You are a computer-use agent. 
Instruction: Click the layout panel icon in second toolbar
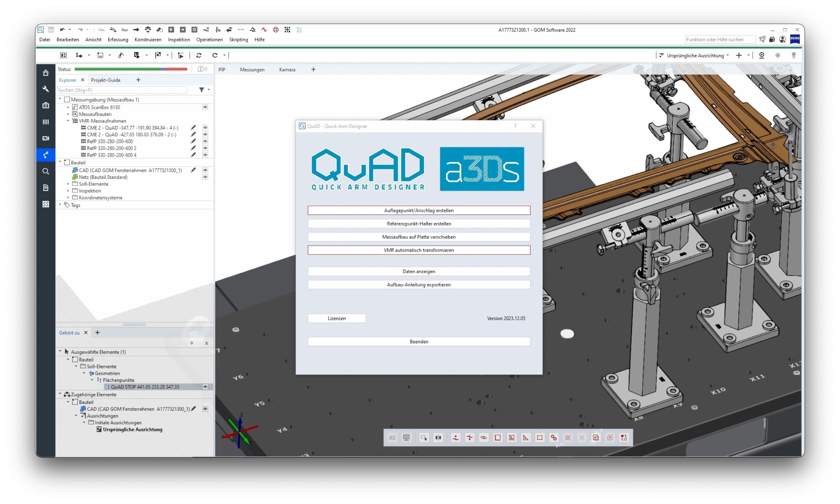click(x=63, y=55)
